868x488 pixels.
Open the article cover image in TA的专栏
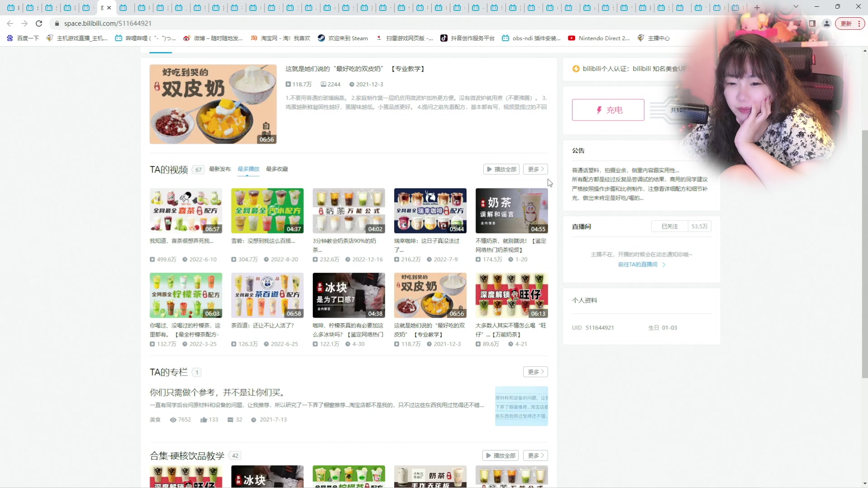pos(521,406)
